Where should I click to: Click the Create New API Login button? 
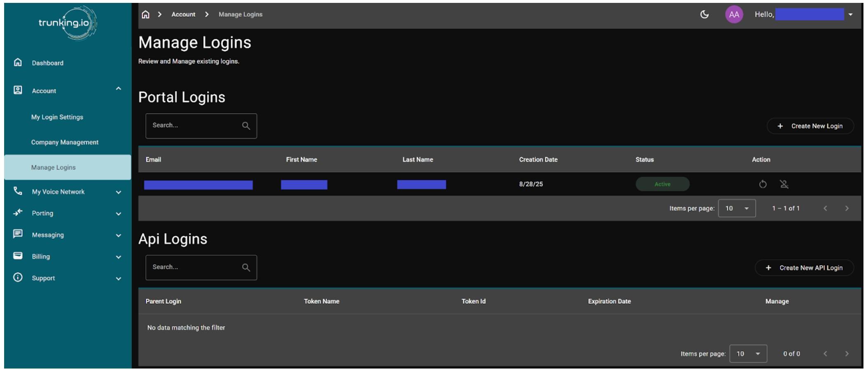[x=804, y=268]
